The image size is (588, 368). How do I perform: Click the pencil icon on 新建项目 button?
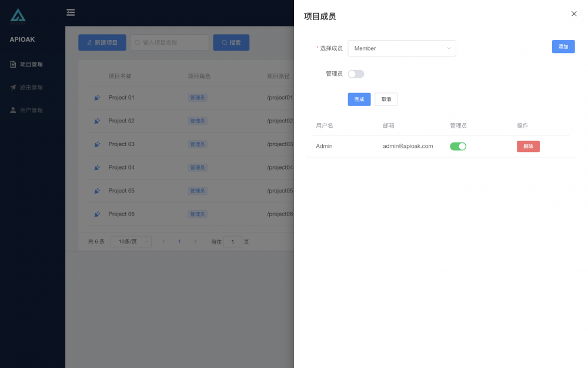pos(89,42)
